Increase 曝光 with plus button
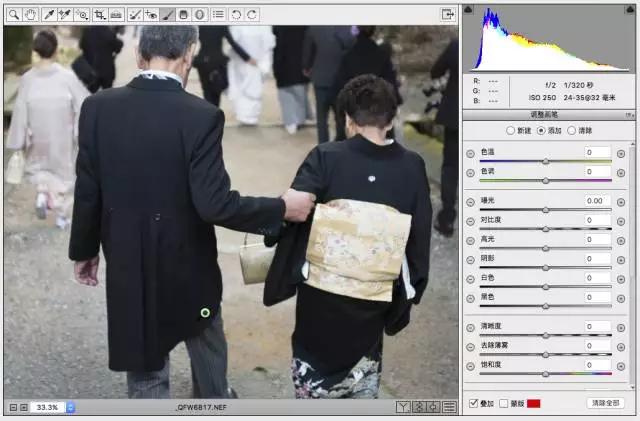This screenshot has width=640, height=421. tap(621, 202)
